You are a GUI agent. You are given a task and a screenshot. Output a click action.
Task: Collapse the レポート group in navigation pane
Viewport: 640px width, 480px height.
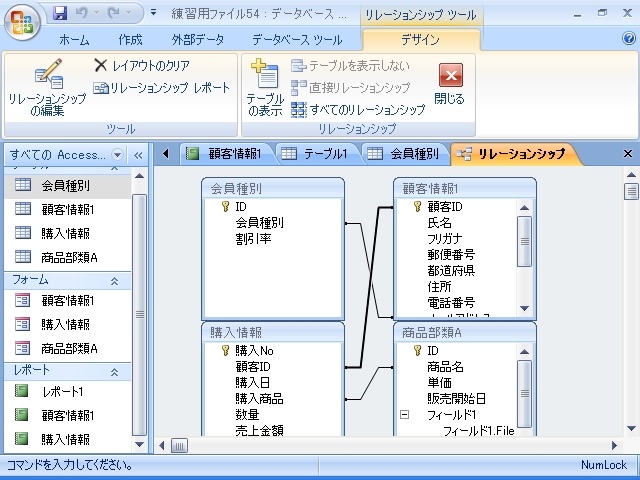(114, 371)
